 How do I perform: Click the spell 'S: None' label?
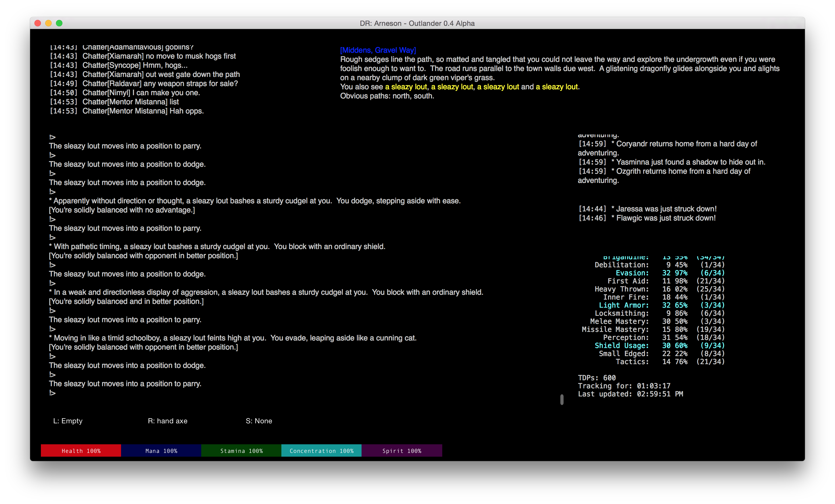click(259, 421)
